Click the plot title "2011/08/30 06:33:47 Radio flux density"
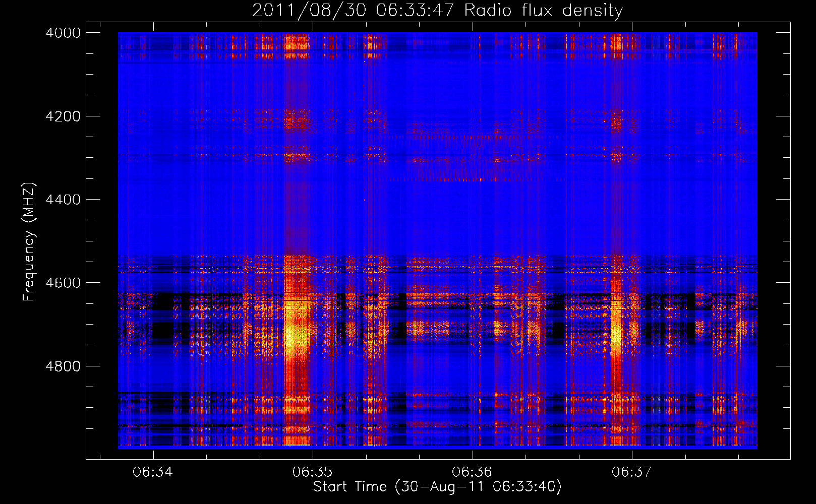Image resolution: width=816 pixels, height=504 pixels. (437, 11)
